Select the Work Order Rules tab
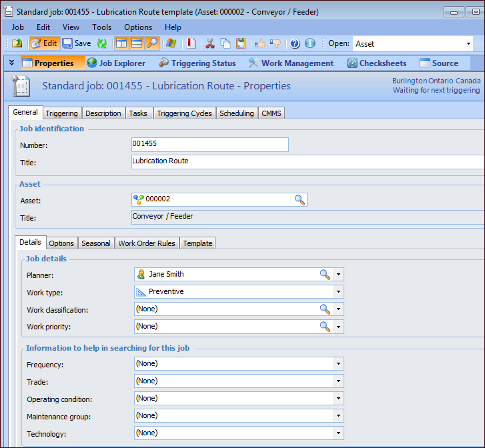This screenshot has height=448, width=485. coord(147,243)
